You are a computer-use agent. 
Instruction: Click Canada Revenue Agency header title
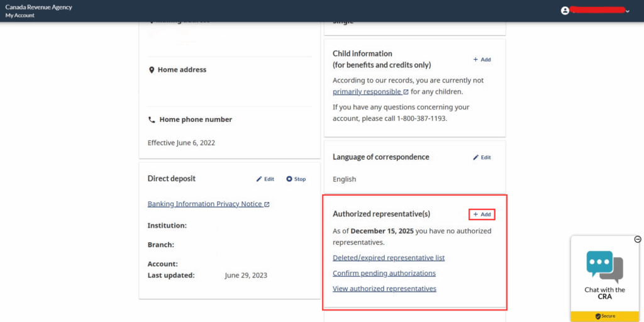(38, 7)
